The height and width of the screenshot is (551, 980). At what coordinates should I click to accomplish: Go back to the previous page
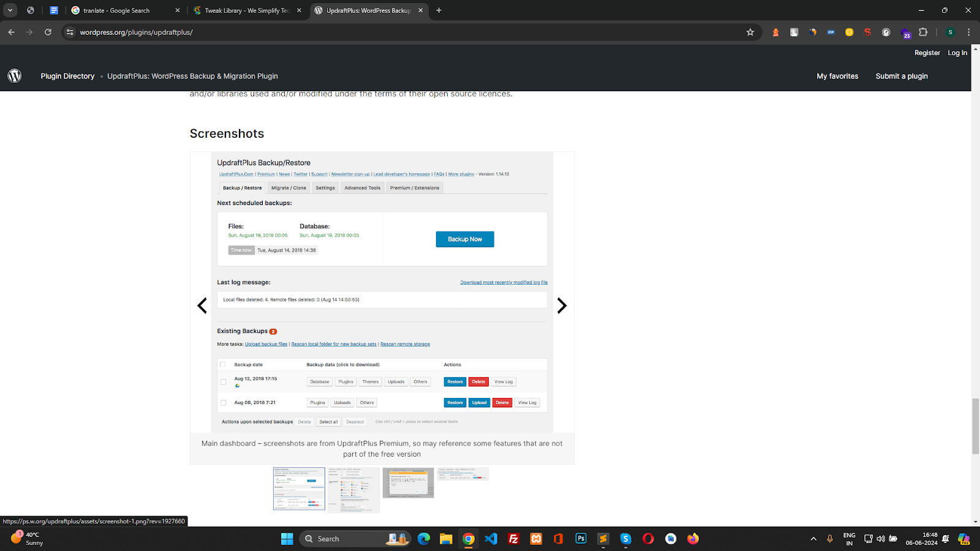[x=11, y=32]
